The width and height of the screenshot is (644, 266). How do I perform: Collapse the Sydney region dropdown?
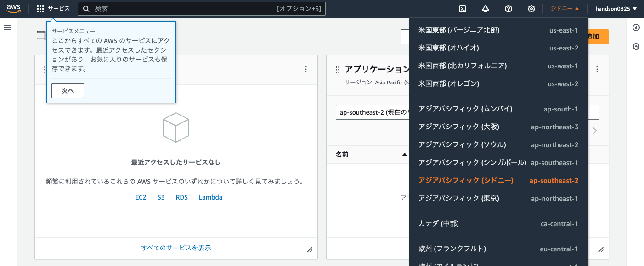point(565,9)
